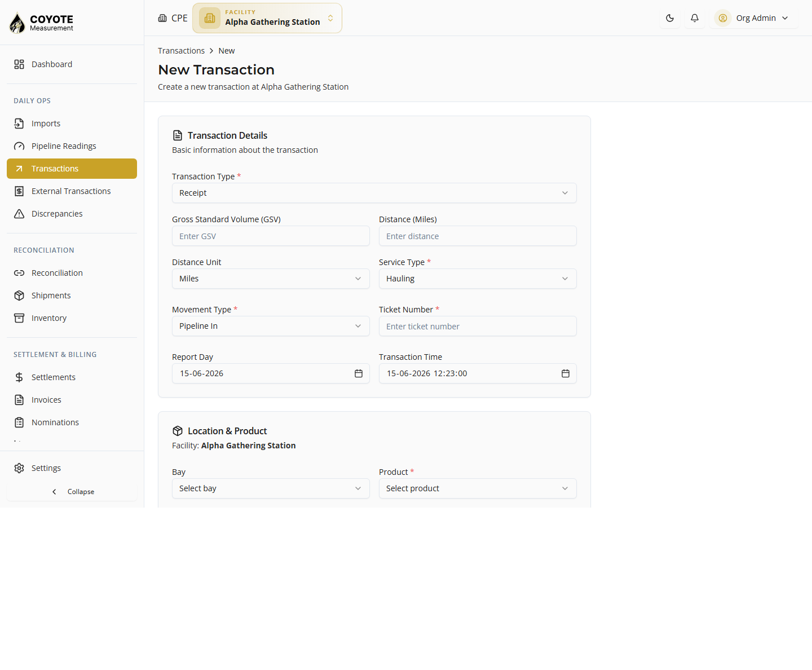Click the Collapse sidebar button
Screen dimensions: 812x670
72,492
